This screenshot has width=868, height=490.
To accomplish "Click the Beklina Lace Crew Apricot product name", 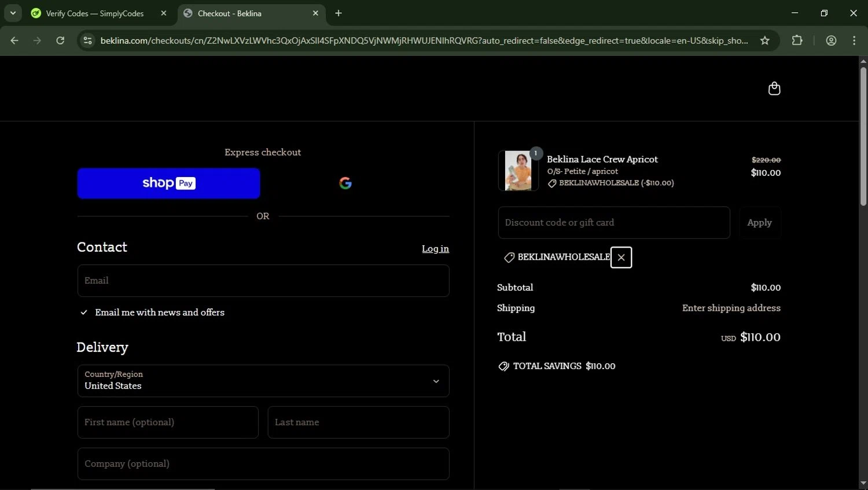I will point(602,159).
